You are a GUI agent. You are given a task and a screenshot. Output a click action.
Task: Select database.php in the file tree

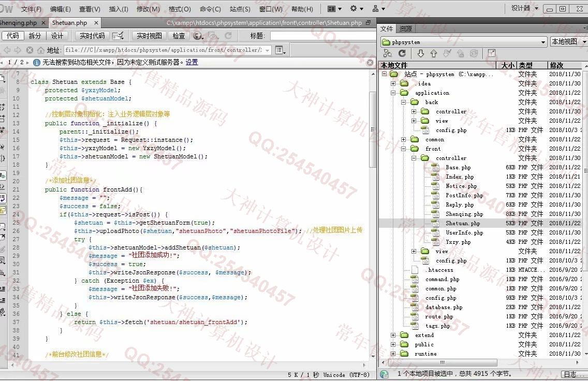444,307
